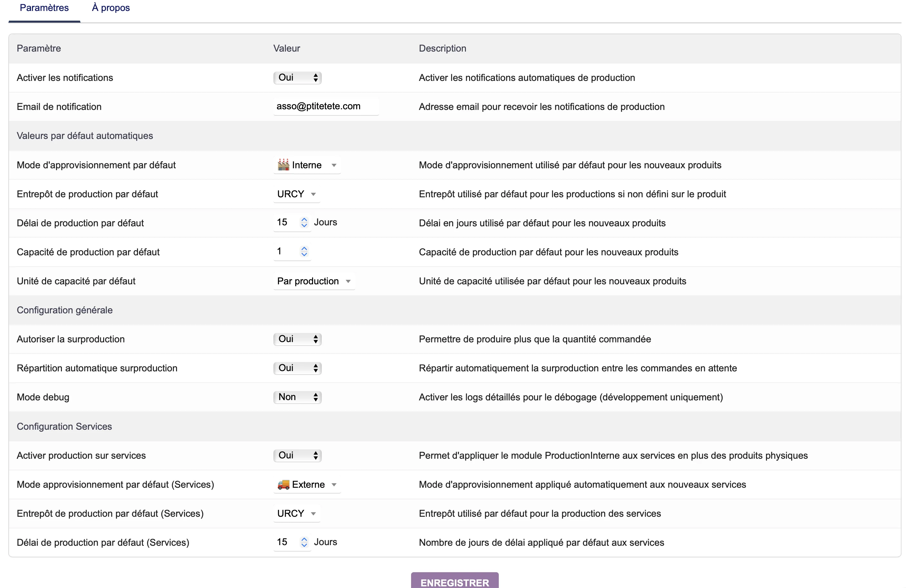Image resolution: width=906 pixels, height=588 pixels.
Task: Open the Mode d'approvisionnement par défaut dropdown
Action: pos(307,165)
